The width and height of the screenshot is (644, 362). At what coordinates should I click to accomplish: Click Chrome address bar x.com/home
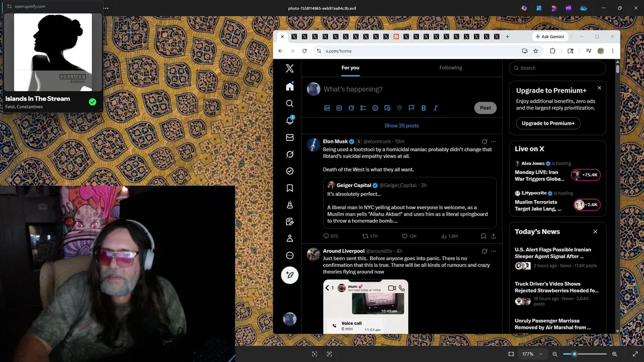(420, 51)
